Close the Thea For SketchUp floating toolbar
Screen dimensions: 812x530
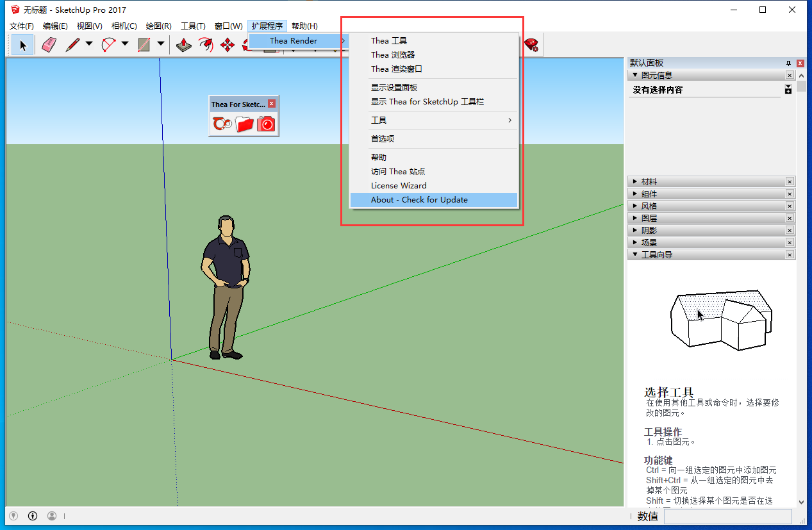(272, 104)
